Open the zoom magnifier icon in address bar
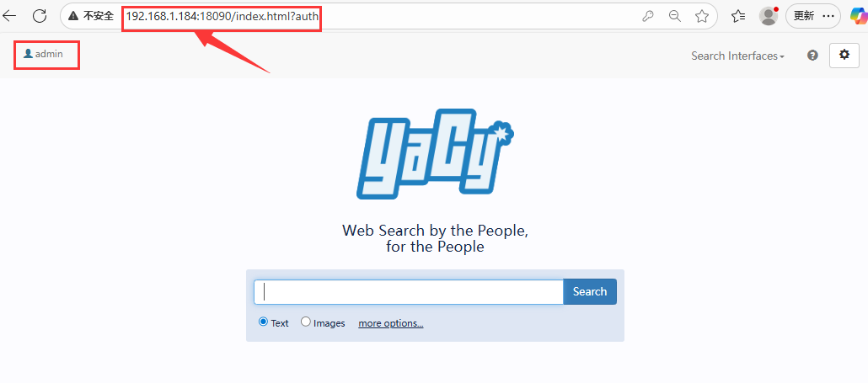The height and width of the screenshot is (383, 868). click(674, 16)
